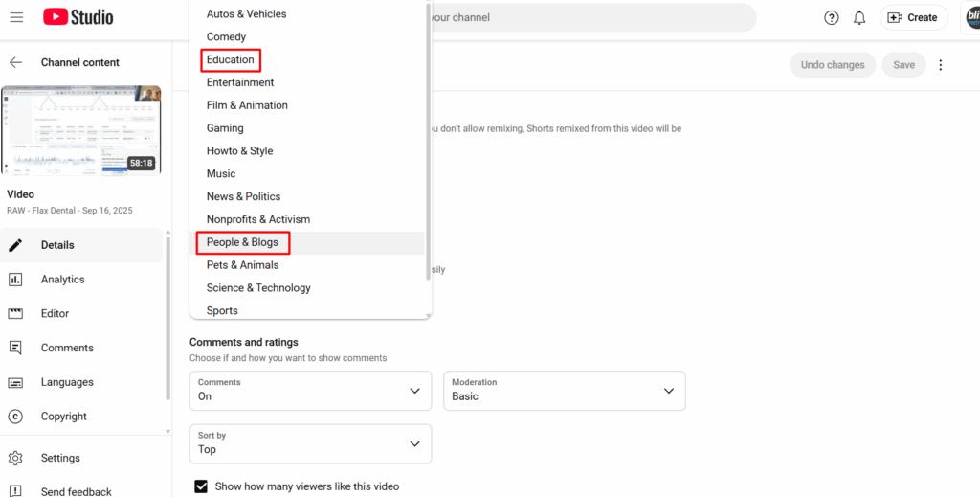Click the category list scrollbar

[428, 144]
